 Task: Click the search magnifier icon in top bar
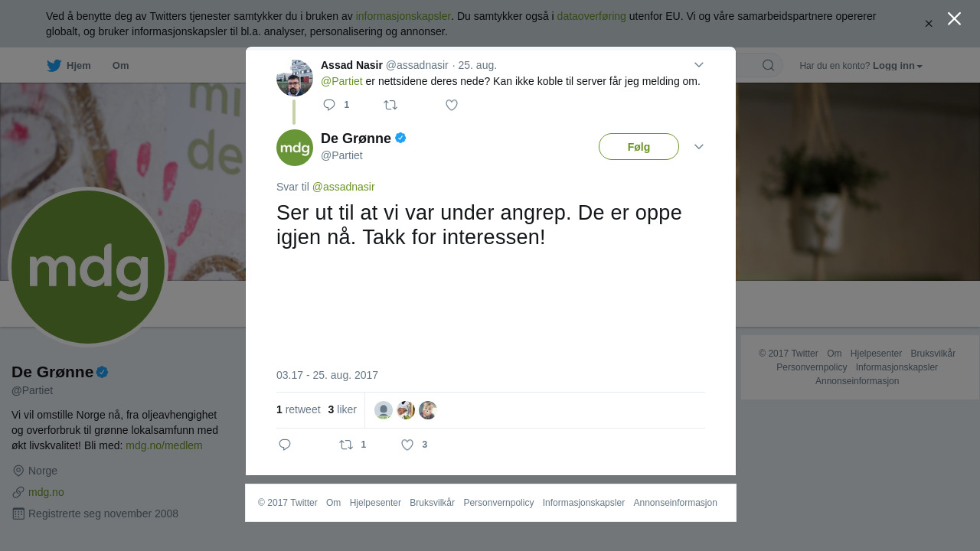click(x=768, y=65)
